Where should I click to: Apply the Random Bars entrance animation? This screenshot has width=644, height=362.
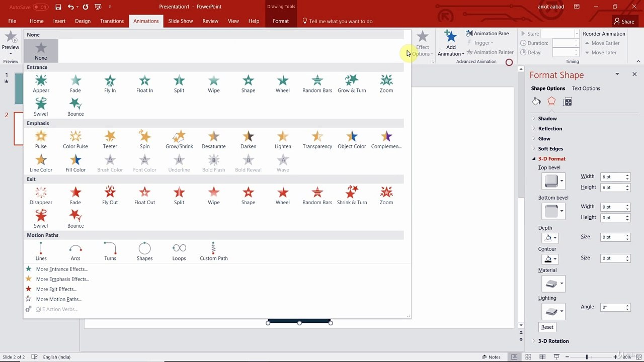click(317, 83)
